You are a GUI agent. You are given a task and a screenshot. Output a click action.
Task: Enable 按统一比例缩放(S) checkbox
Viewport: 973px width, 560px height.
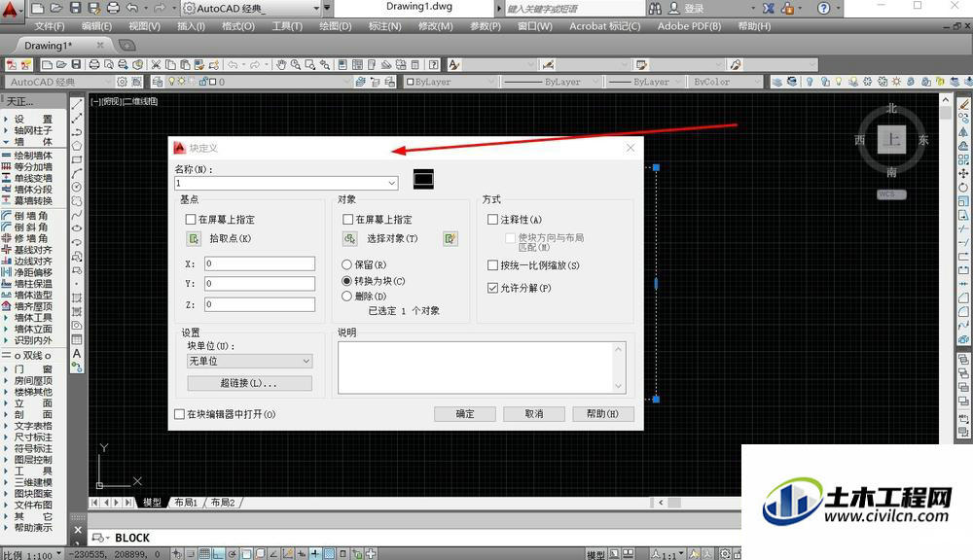[x=492, y=265]
